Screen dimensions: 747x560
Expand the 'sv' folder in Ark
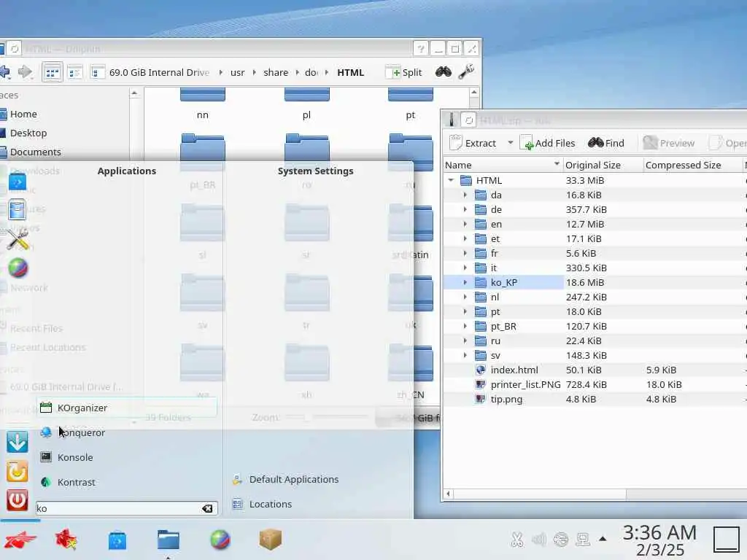click(x=465, y=355)
